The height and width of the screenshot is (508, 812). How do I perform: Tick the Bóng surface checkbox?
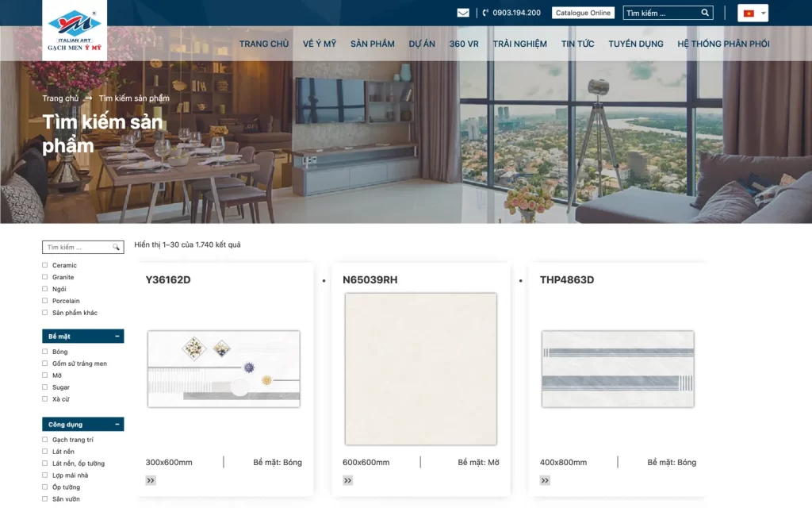pos(44,352)
